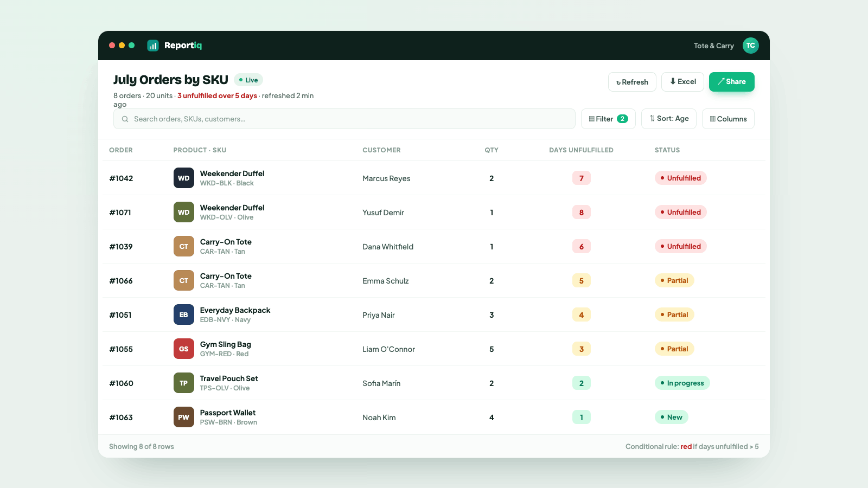Click the TP Travel Pouch Set icon

[x=184, y=383]
